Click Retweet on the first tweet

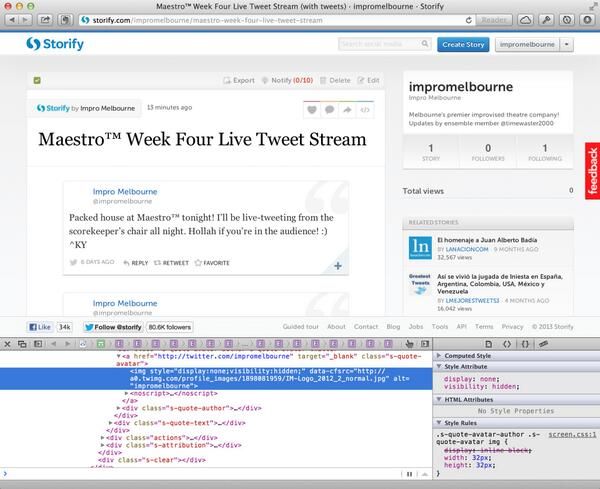point(171,263)
